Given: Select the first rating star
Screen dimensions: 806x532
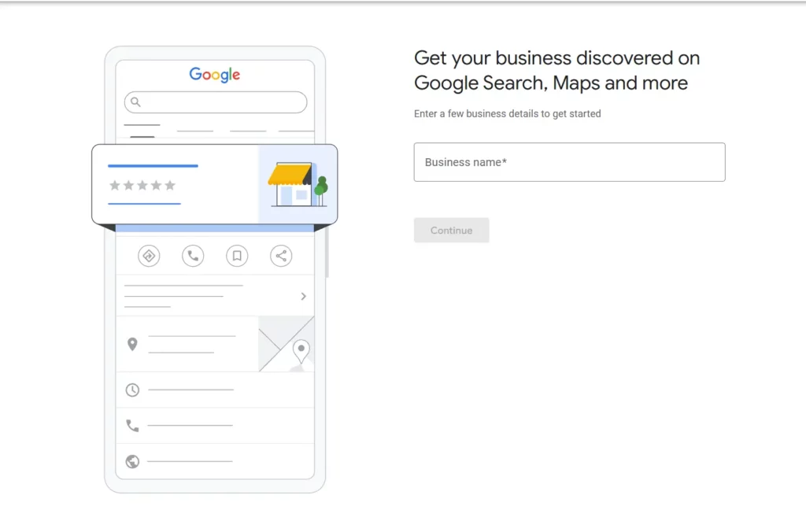Looking at the screenshot, I should pos(116,185).
